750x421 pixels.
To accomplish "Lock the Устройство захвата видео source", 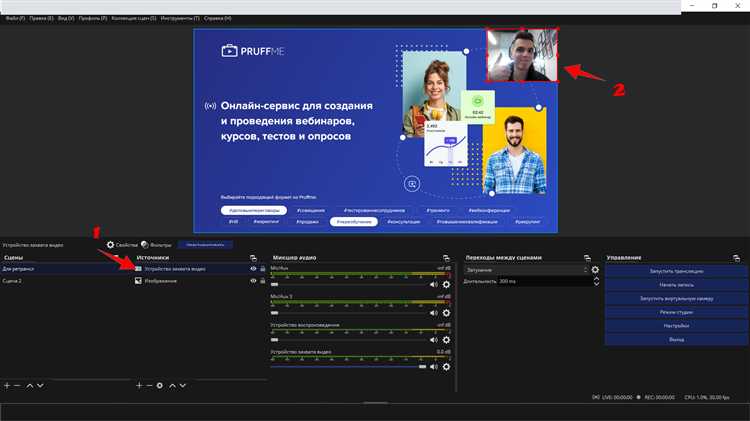I will click(263, 269).
